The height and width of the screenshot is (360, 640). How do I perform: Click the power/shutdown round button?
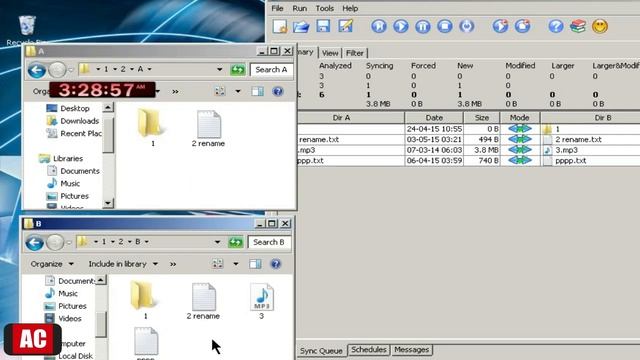click(x=467, y=26)
